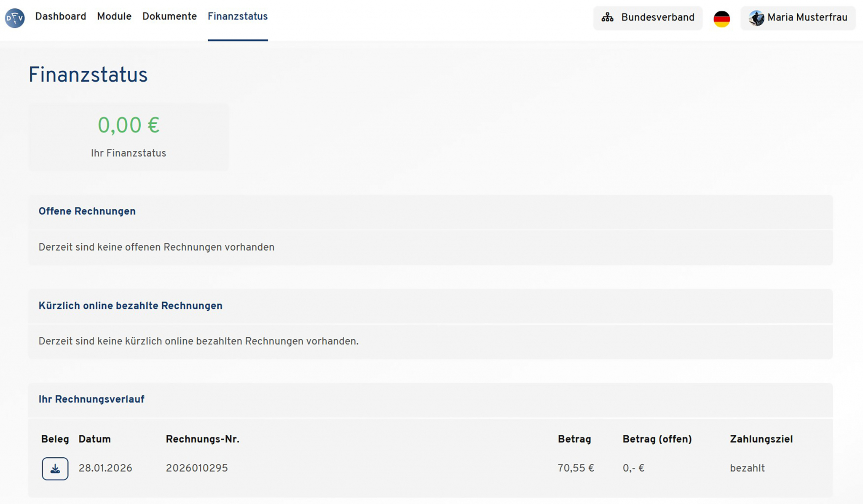Click the Ihr Rechnungsverlauf section header

91,399
